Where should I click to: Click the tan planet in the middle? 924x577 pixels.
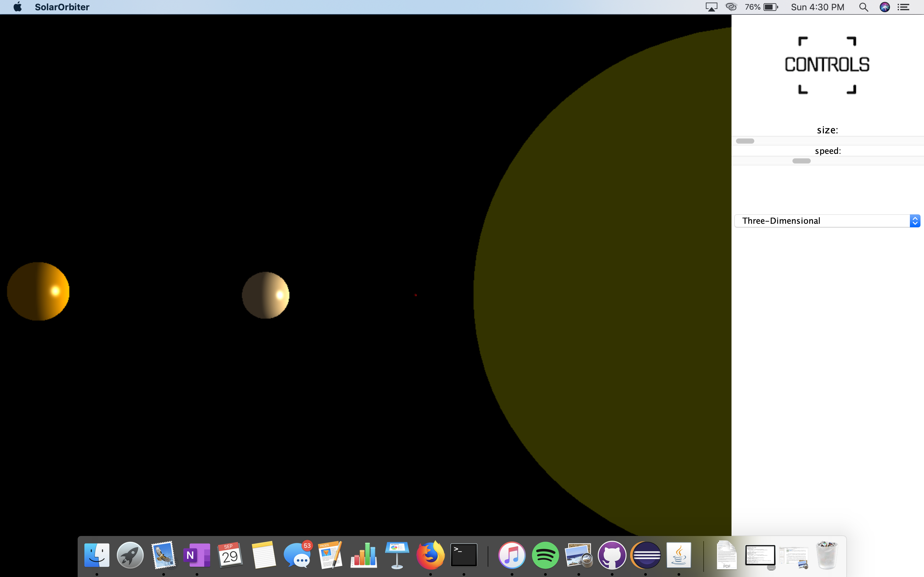point(266,295)
